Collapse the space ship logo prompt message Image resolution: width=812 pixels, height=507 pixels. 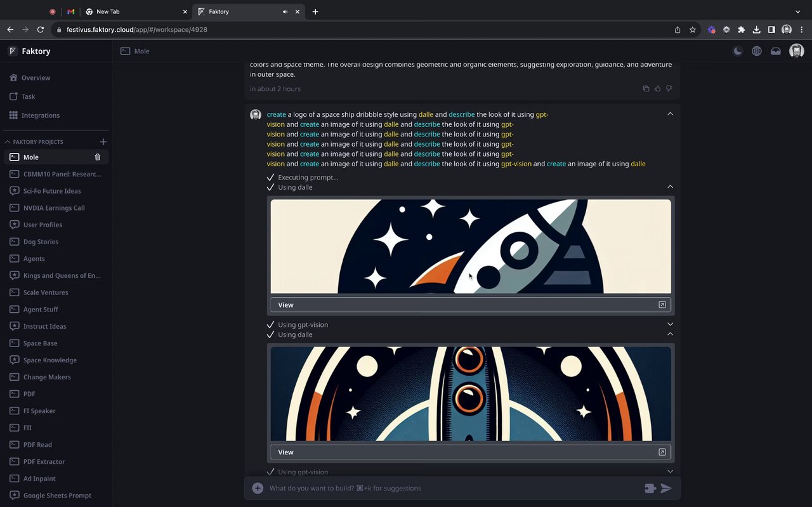670,114
